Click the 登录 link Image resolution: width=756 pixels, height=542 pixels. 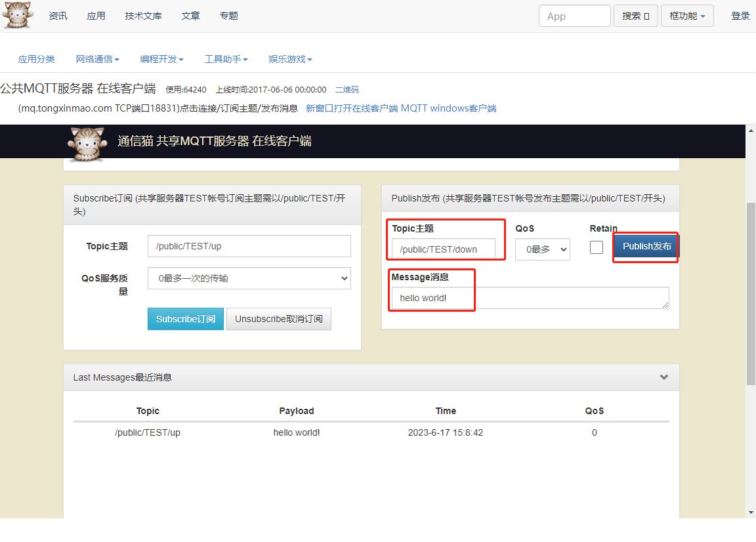point(740,16)
